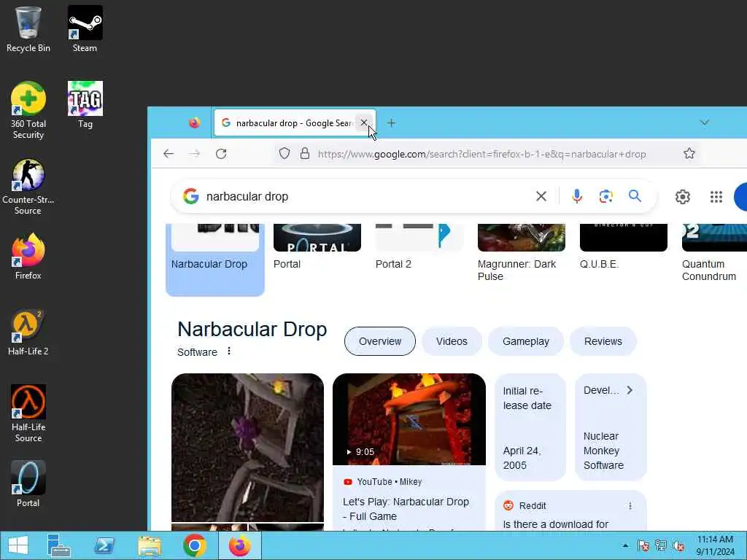This screenshot has width=747, height=560.
Task: Open the Magrunner: Dark Pulse card
Action: click(521, 253)
